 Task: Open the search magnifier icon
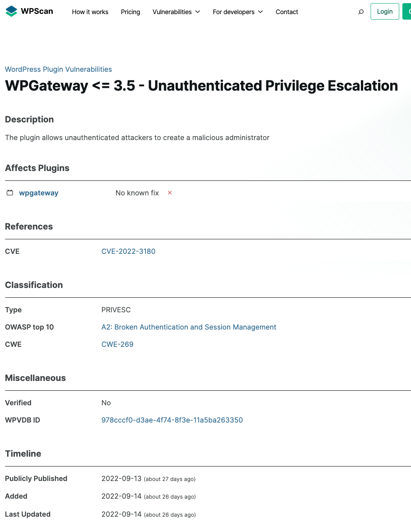(361, 12)
